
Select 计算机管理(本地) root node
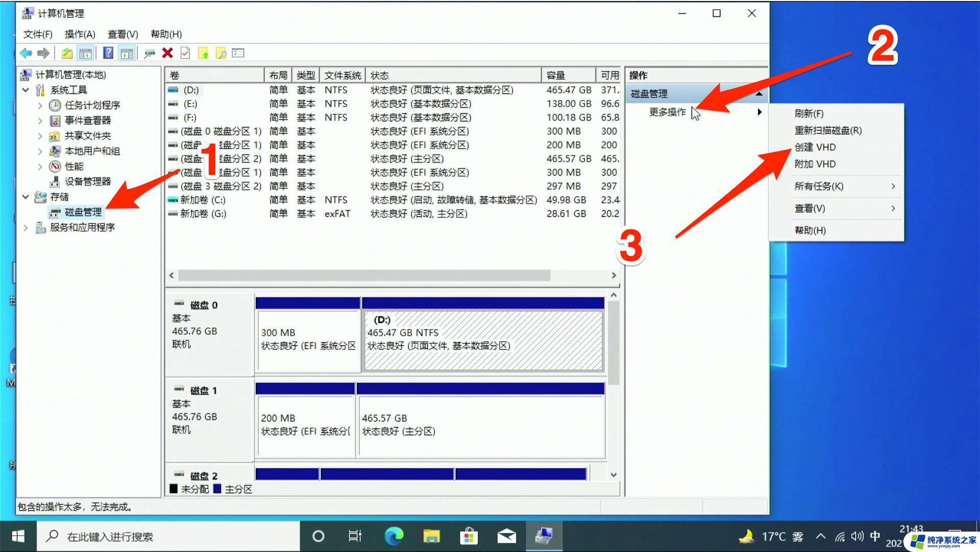[x=70, y=75]
